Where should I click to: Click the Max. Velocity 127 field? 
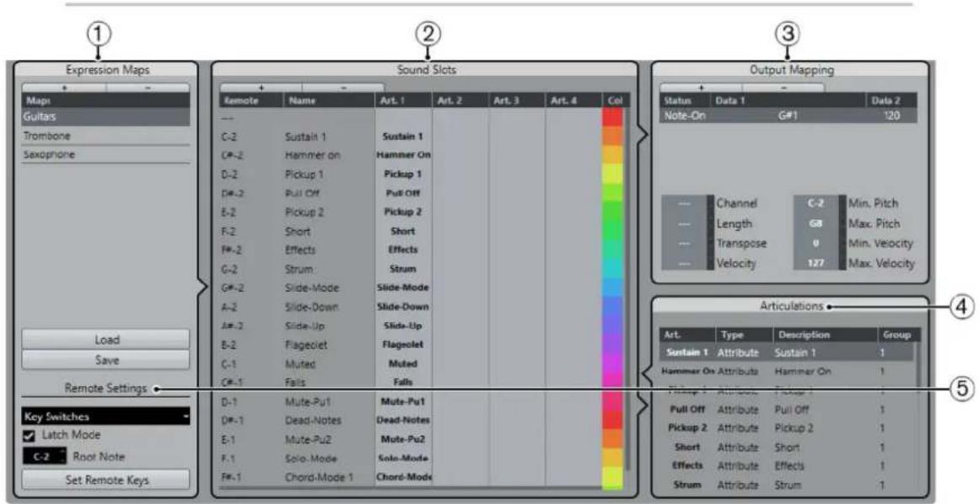(816, 263)
